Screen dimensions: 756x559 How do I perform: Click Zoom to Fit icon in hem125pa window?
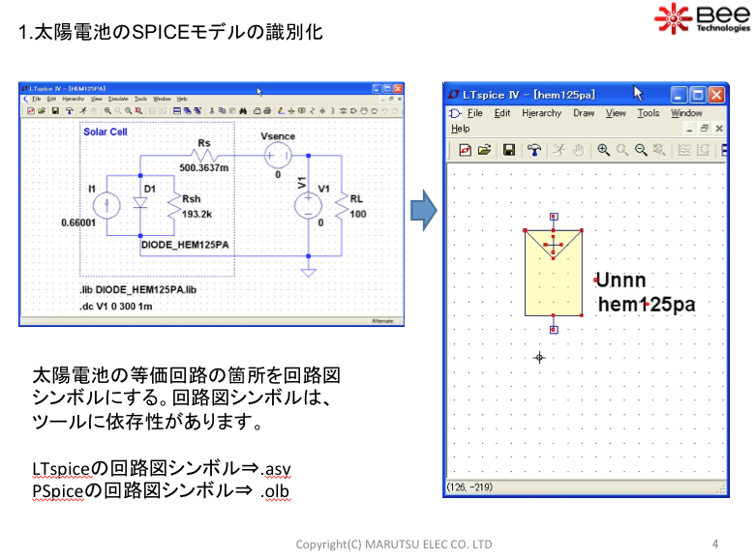(659, 150)
